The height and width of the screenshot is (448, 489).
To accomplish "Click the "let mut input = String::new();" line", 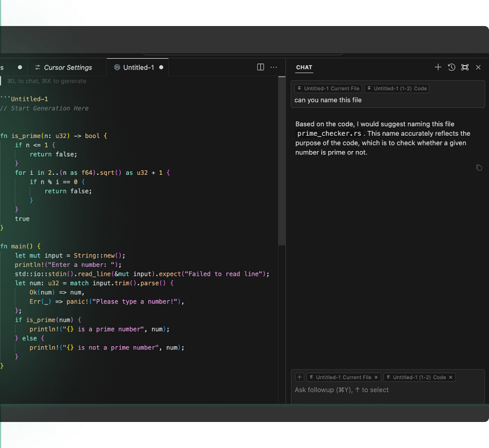I will click(70, 256).
